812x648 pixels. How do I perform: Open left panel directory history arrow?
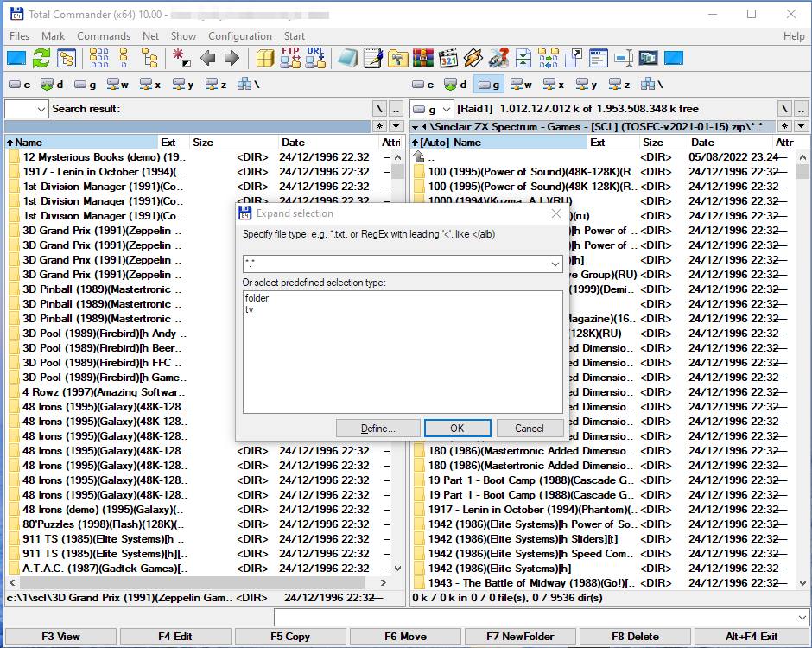click(396, 126)
